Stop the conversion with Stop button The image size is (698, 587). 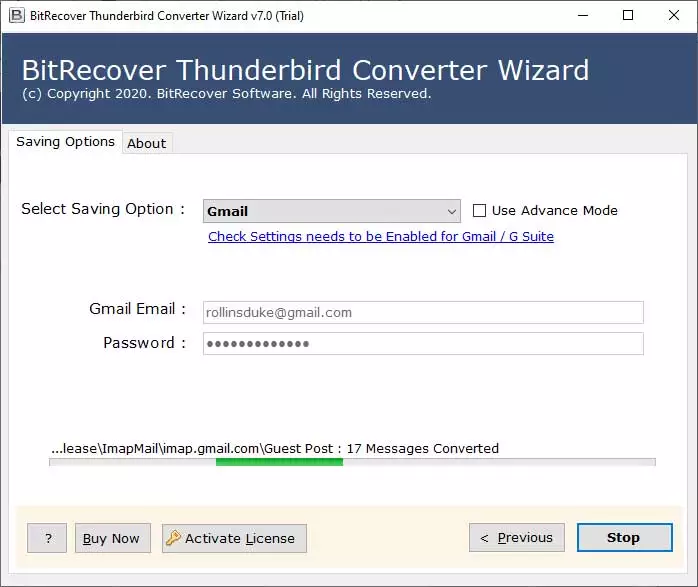(625, 538)
